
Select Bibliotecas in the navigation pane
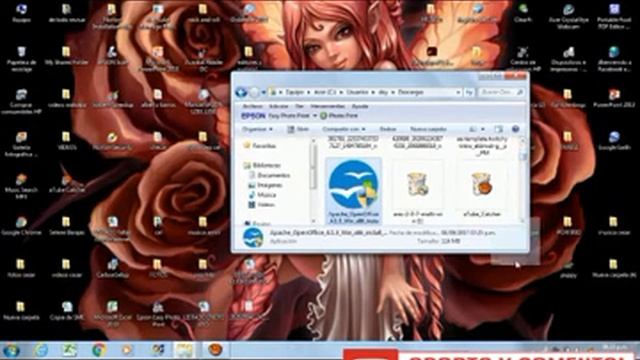[262, 165]
